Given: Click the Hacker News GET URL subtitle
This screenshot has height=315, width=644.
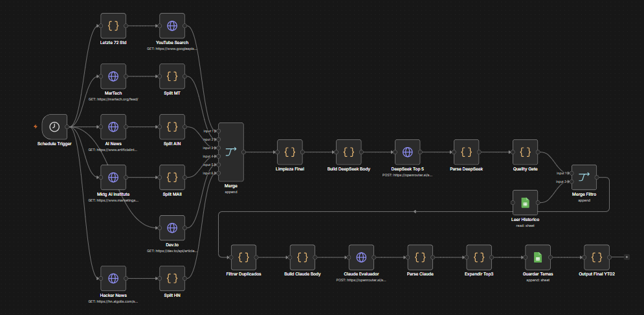Looking at the screenshot, I should click(x=113, y=301).
